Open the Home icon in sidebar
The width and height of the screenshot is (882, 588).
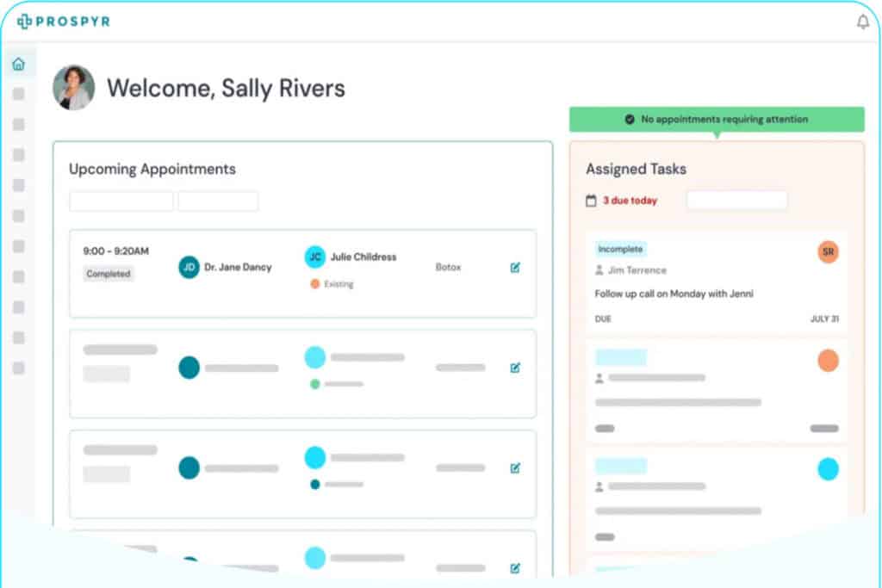(x=18, y=64)
